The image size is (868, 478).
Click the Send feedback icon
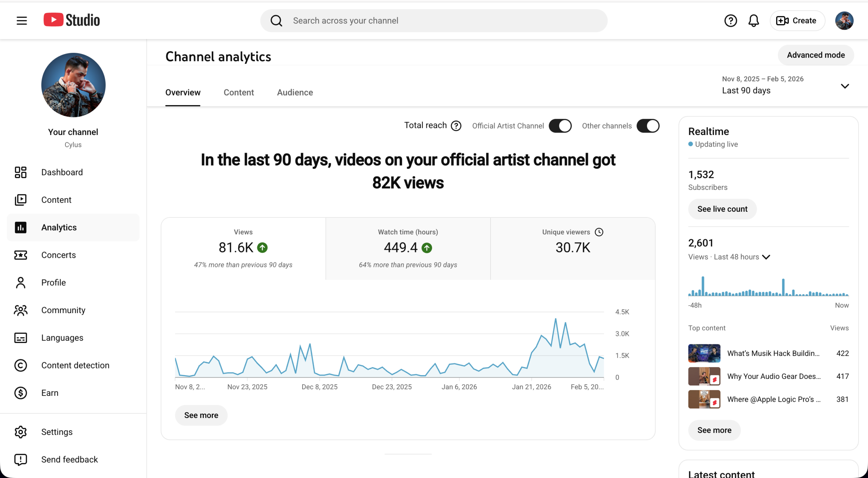(x=21, y=460)
